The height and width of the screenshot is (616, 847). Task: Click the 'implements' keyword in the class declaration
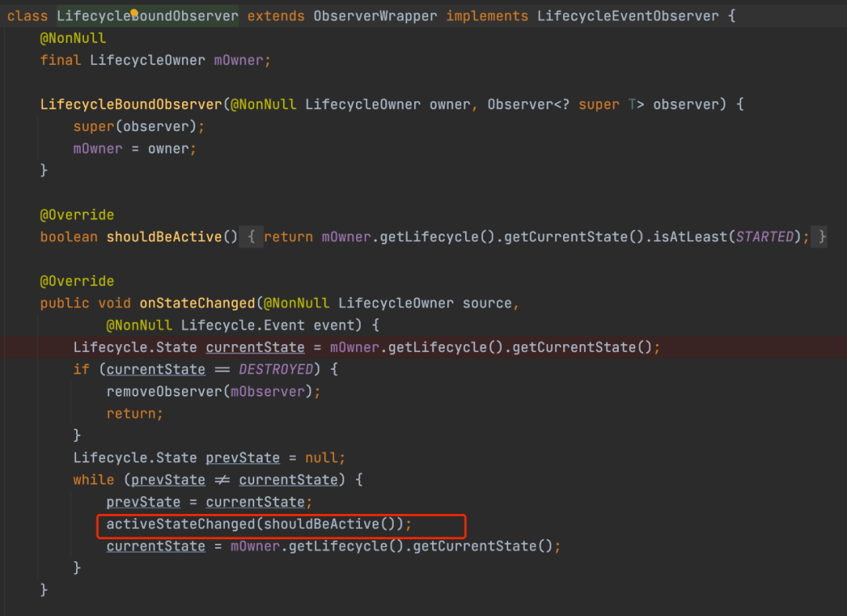487,16
